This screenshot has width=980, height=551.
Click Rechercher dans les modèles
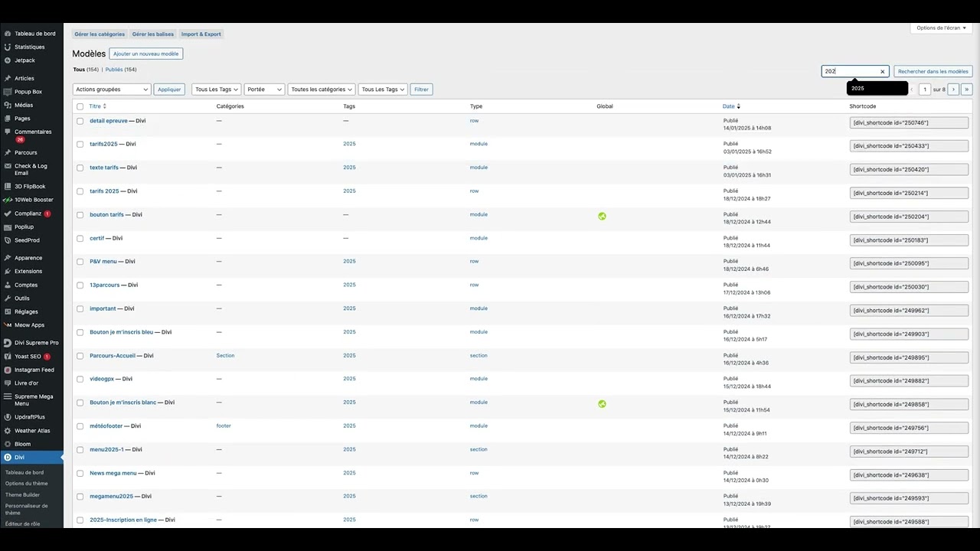(x=933, y=71)
